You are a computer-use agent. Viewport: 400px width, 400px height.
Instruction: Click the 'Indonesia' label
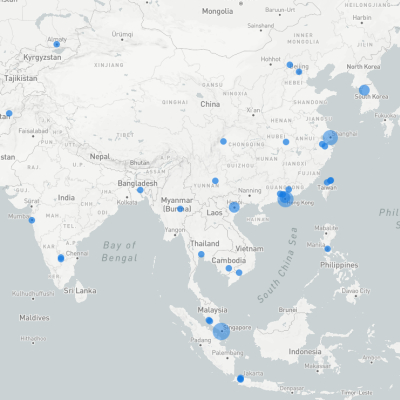click(x=305, y=352)
